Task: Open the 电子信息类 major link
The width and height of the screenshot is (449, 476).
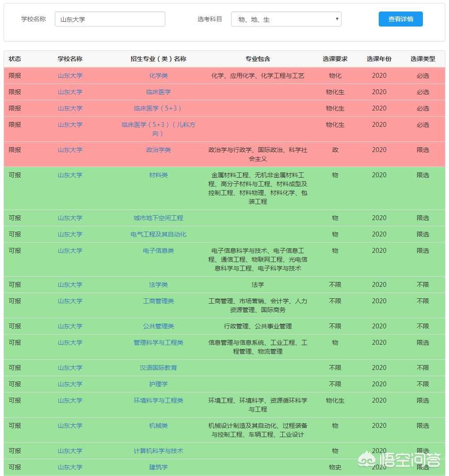Action: [158, 251]
